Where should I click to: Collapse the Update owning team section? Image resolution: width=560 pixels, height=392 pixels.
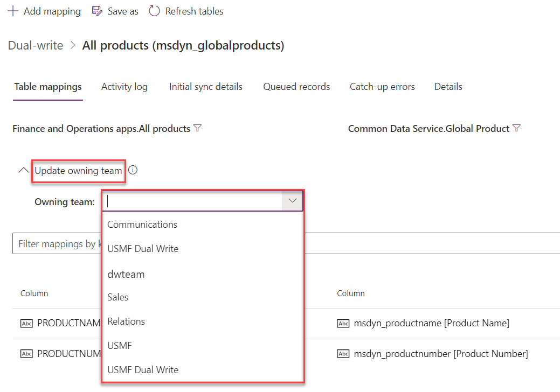(x=24, y=170)
